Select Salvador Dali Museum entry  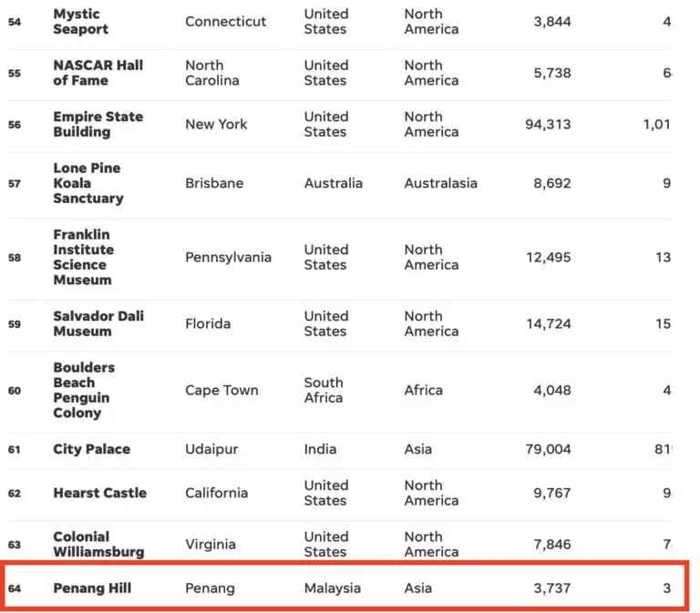(x=98, y=323)
